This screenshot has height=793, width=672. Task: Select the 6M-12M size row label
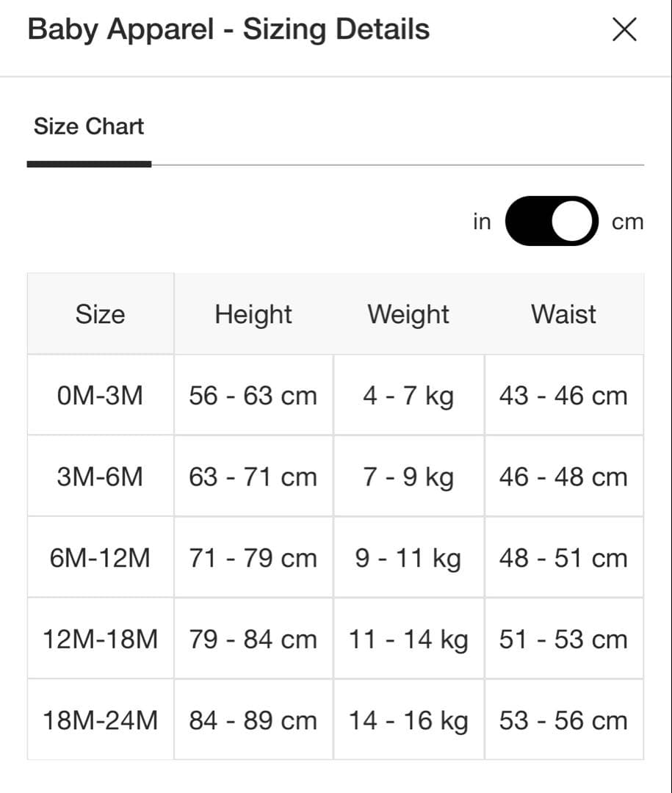pos(100,558)
